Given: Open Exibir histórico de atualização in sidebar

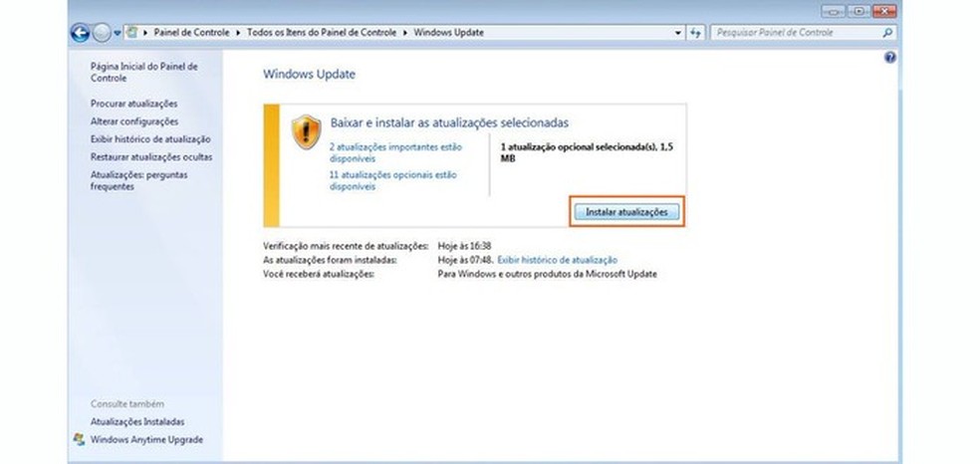Looking at the screenshot, I should click(x=150, y=139).
